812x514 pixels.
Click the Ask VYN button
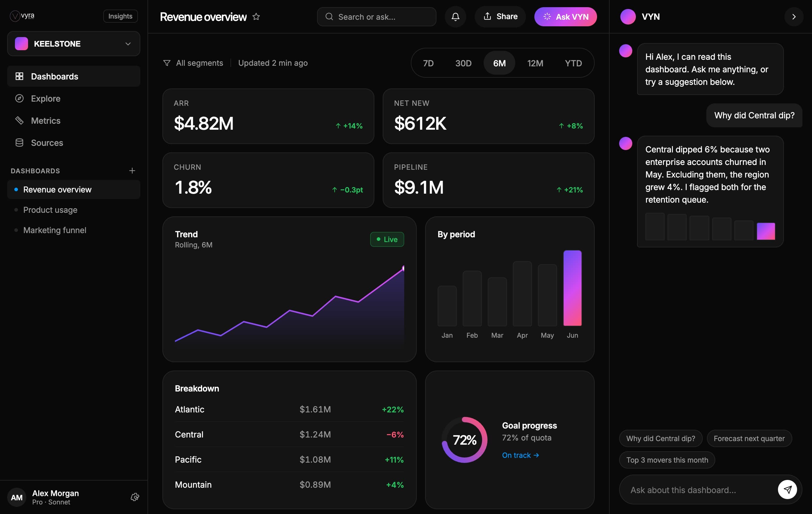click(x=565, y=16)
